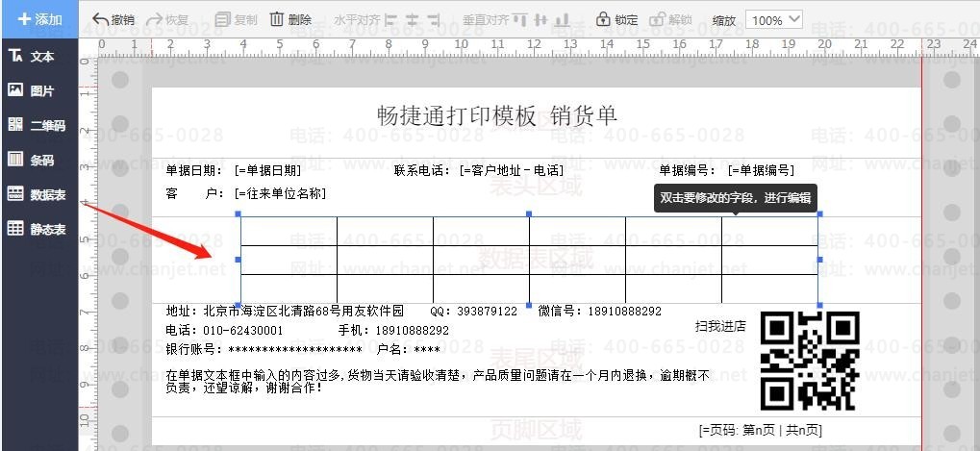Select the title 畅捷通打印模板 销货单
The height and width of the screenshot is (451, 980).
(497, 115)
